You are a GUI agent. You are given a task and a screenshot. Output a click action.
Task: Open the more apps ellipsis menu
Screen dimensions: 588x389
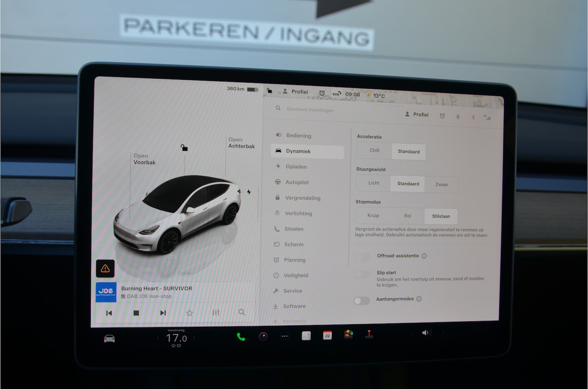pyautogui.click(x=285, y=336)
